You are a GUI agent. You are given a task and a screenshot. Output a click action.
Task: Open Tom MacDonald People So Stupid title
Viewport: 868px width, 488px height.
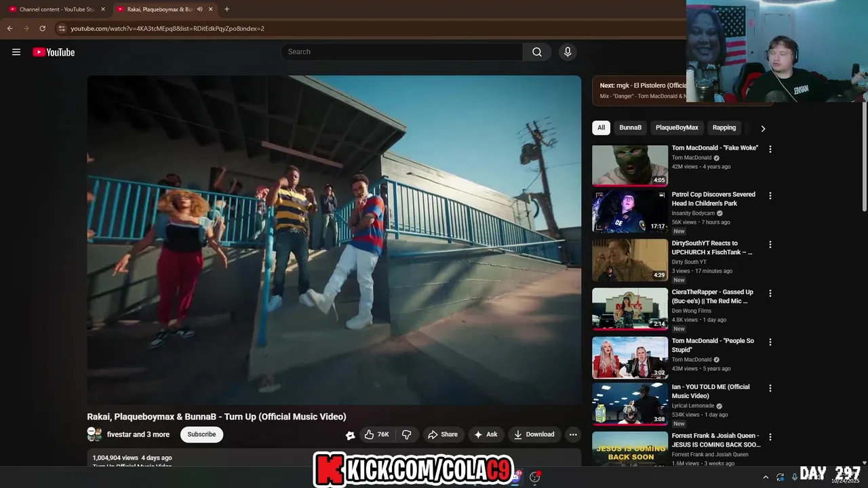[713, 345]
